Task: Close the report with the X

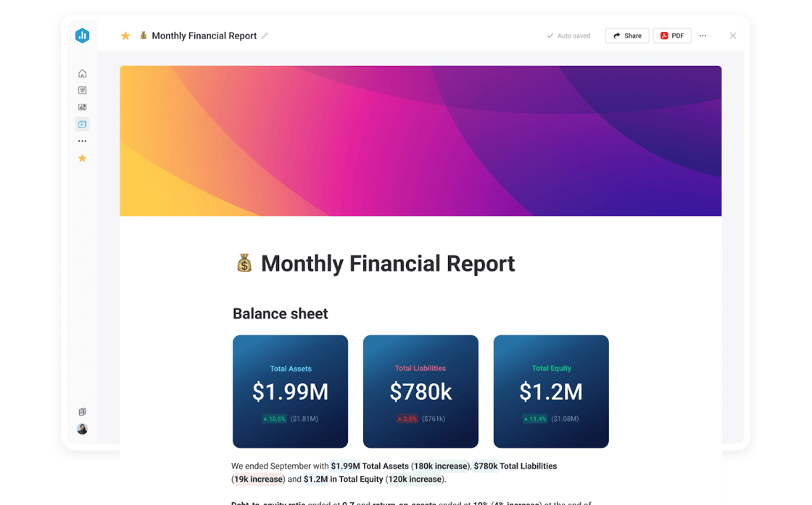Action: pyautogui.click(x=733, y=36)
